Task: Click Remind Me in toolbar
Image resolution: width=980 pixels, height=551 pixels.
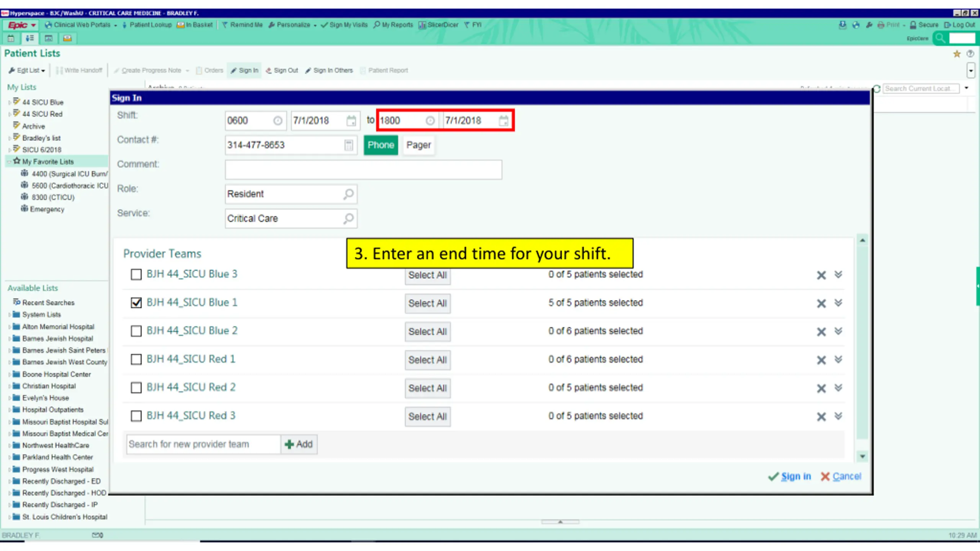Action: 242,25
